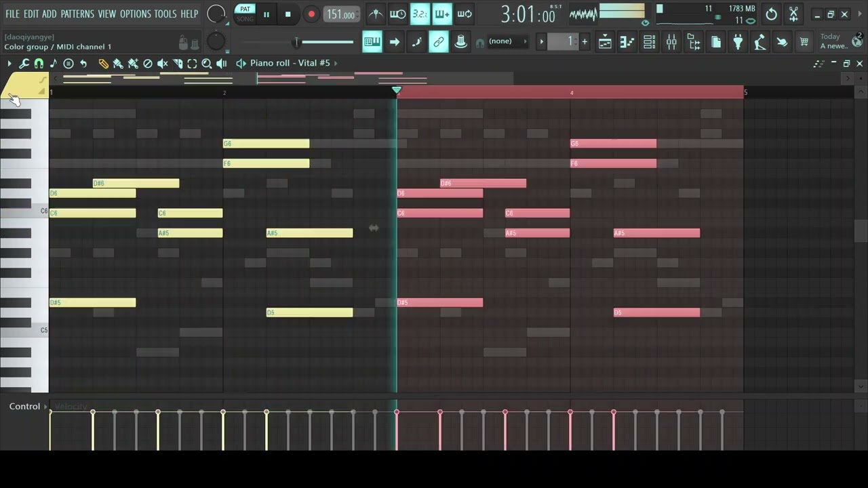Screen dimensions: 868x488
Task: Click the stop playback button
Action: tap(288, 14)
